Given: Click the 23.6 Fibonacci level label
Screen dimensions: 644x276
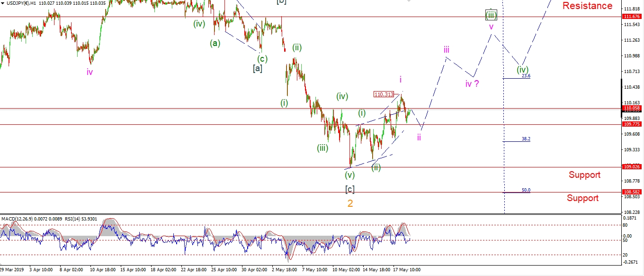Looking at the screenshot, I should pyautogui.click(x=526, y=76).
